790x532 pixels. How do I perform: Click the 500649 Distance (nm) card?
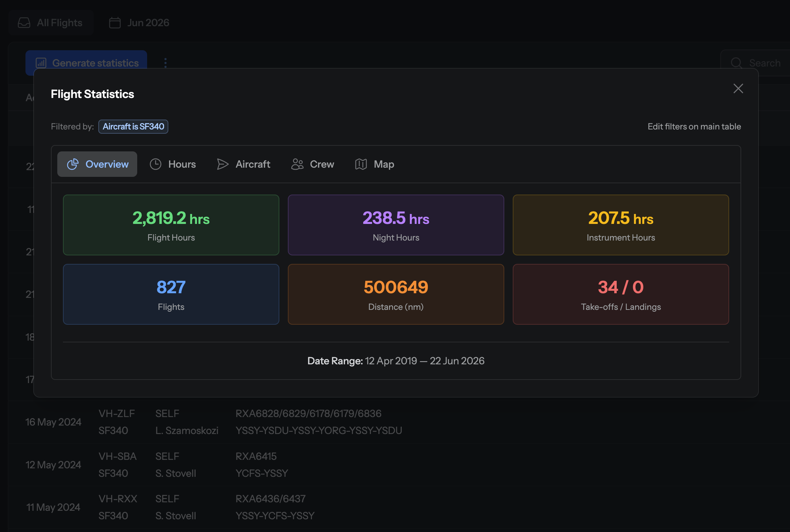pyautogui.click(x=396, y=294)
